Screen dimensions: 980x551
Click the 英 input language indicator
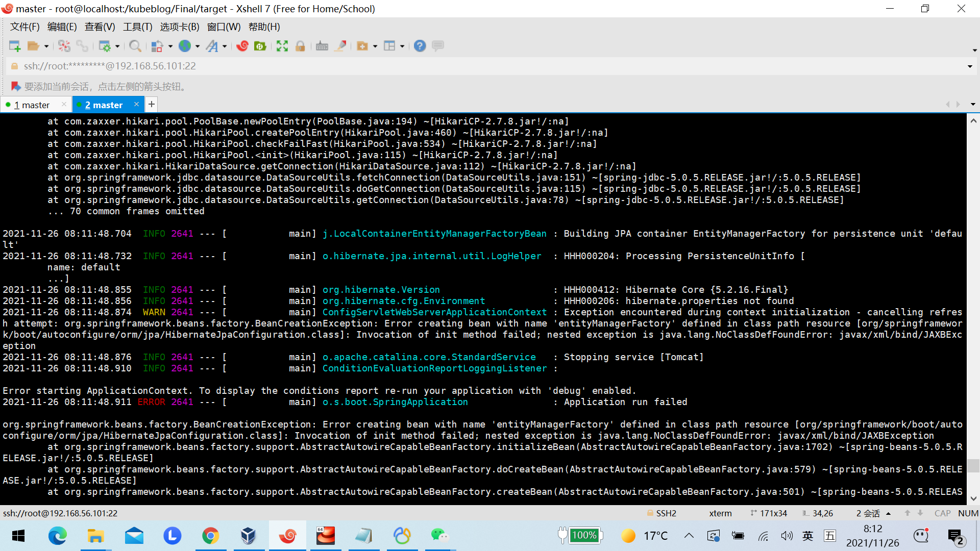click(807, 536)
